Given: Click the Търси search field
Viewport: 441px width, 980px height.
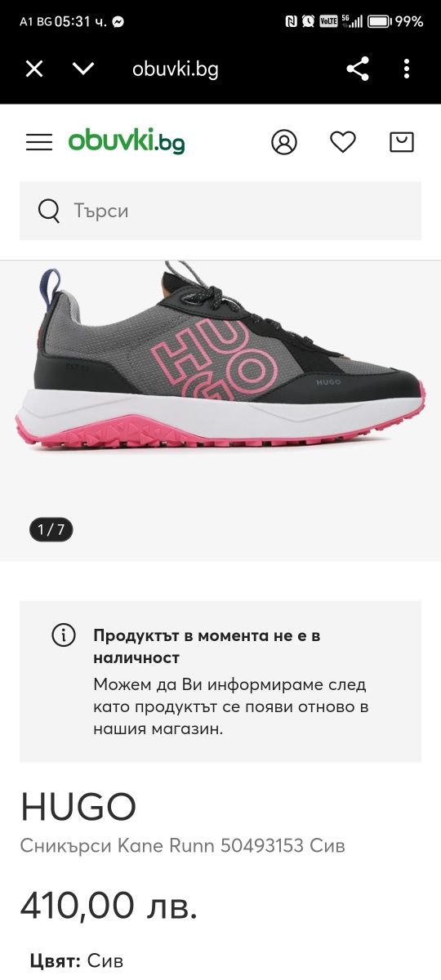Looking at the screenshot, I should pyautogui.click(x=220, y=211).
